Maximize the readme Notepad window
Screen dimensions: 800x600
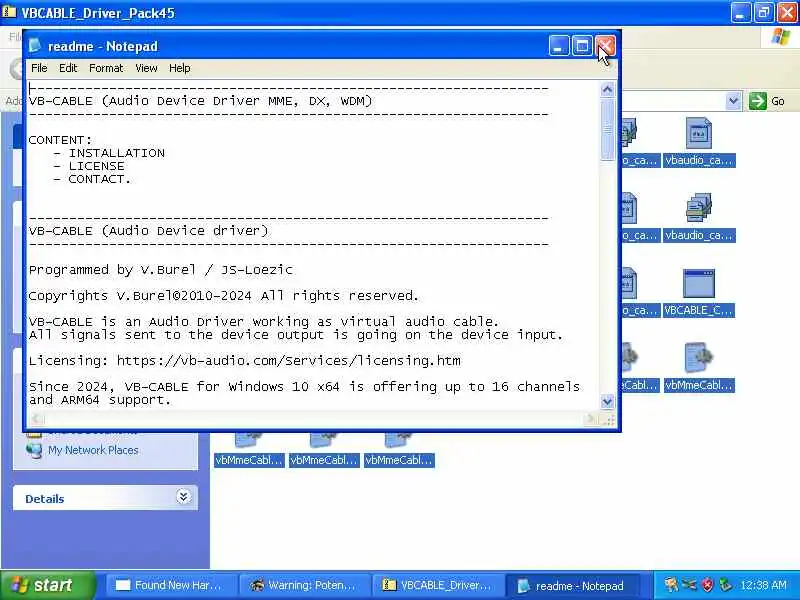pos(582,46)
